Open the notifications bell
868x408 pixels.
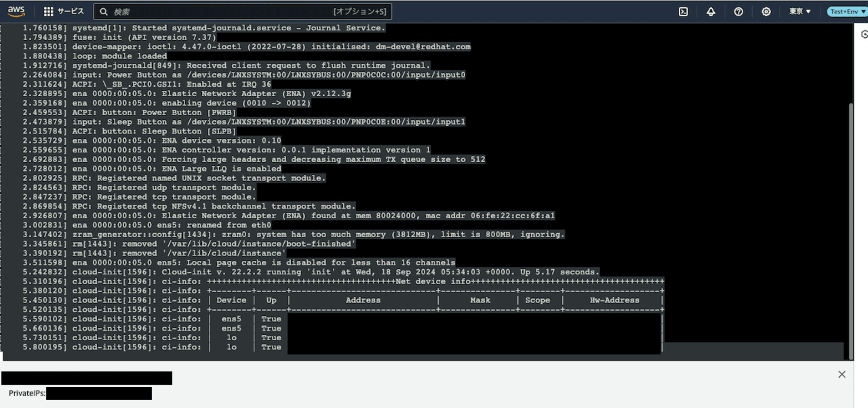click(x=710, y=12)
